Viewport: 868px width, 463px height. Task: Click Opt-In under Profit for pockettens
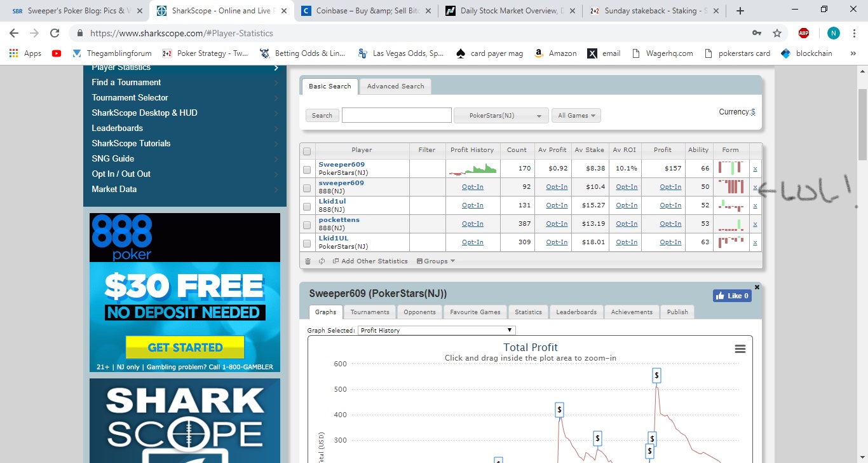[670, 224]
